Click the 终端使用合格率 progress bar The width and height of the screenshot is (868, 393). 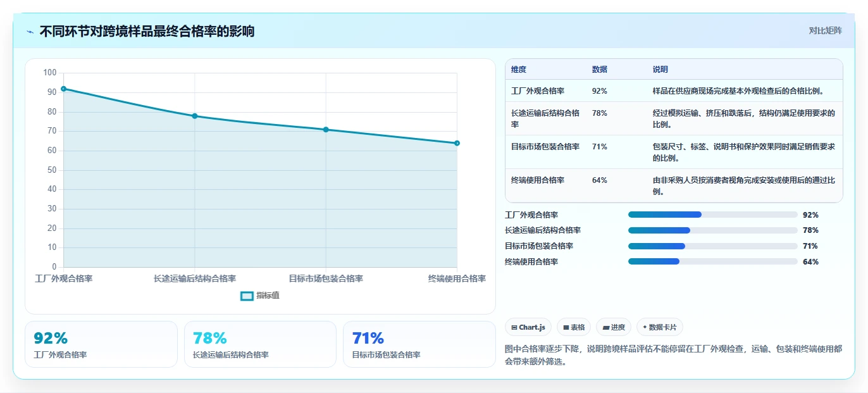713,261
